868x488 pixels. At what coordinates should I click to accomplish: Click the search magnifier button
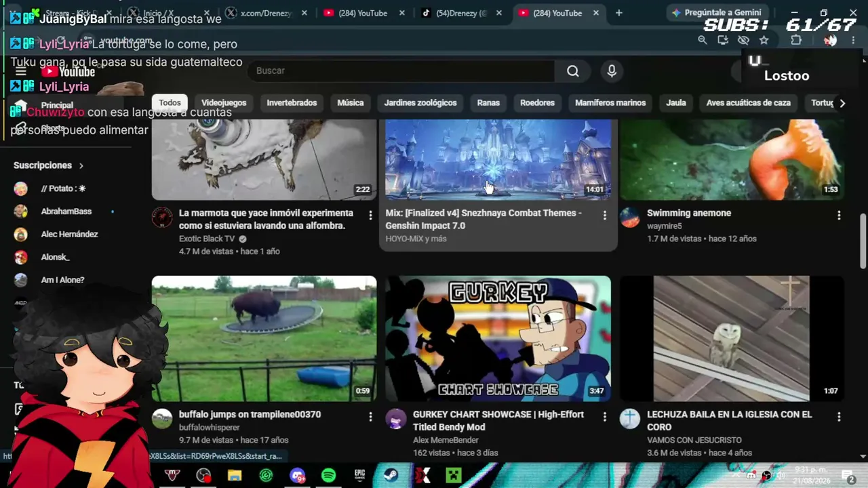click(573, 71)
